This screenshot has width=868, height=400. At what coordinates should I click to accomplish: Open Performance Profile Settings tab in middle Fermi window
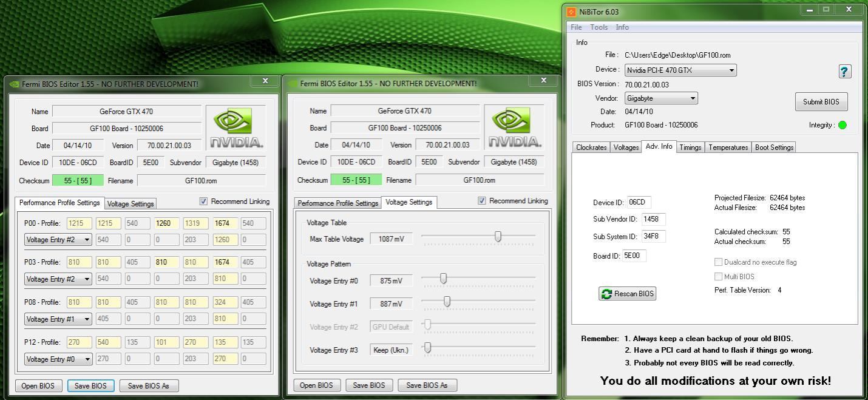337,203
